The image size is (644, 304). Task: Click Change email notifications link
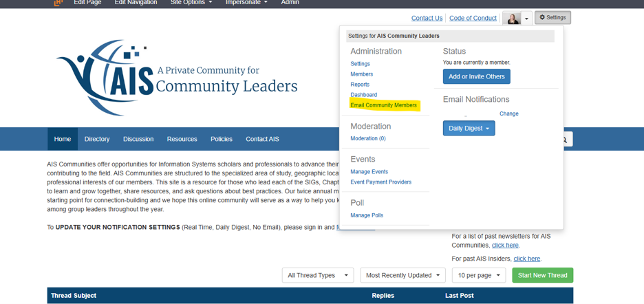(509, 113)
